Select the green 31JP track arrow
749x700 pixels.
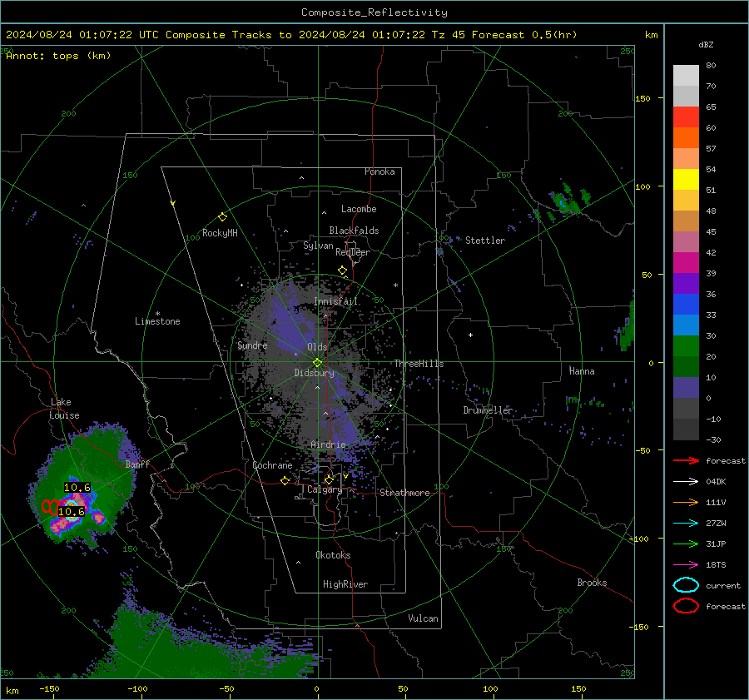tap(686, 544)
